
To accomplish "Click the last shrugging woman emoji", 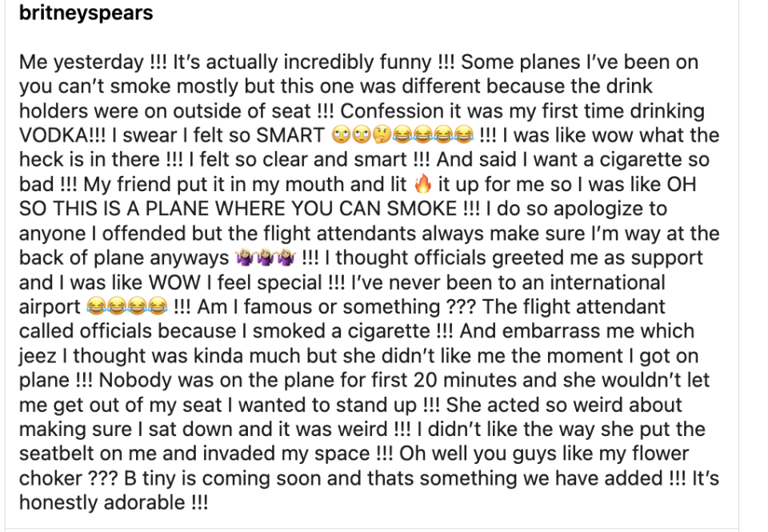I will pyautogui.click(x=286, y=258).
